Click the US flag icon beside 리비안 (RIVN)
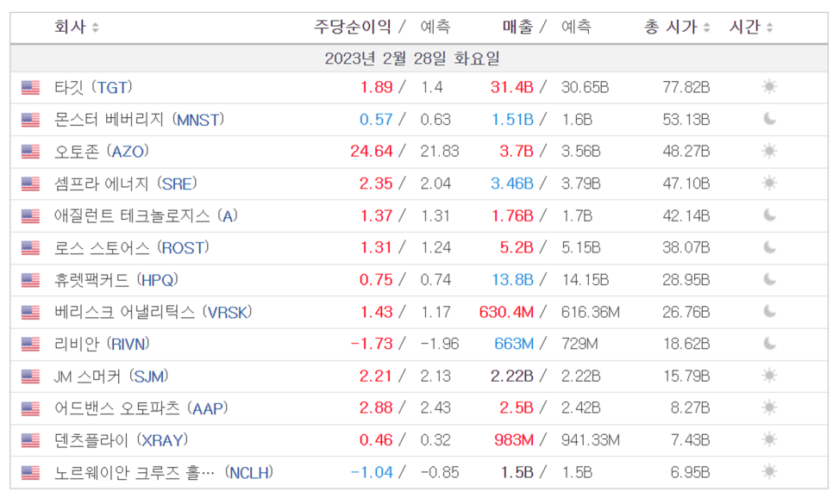The image size is (833, 504). point(31,345)
